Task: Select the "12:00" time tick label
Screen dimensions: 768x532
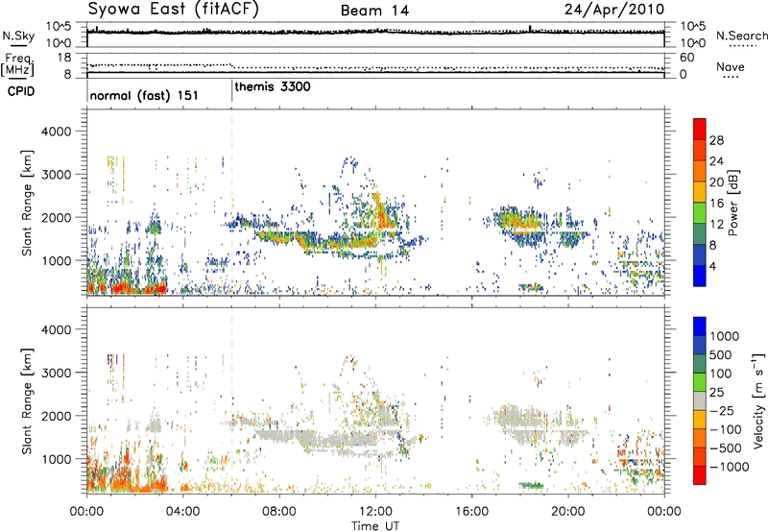Action: pyautogui.click(x=375, y=512)
